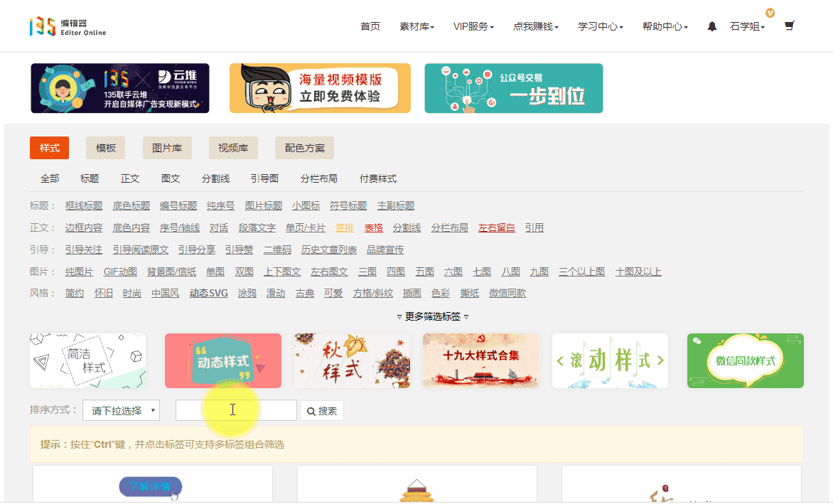
Task: Open the 请下拉选择 sort dropdown
Action: [121, 411]
